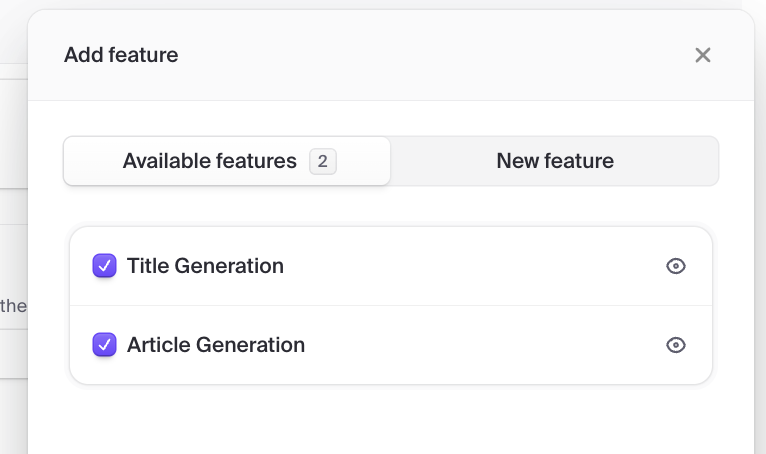Click the features count badge showing 2
The image size is (766, 454).
click(323, 161)
